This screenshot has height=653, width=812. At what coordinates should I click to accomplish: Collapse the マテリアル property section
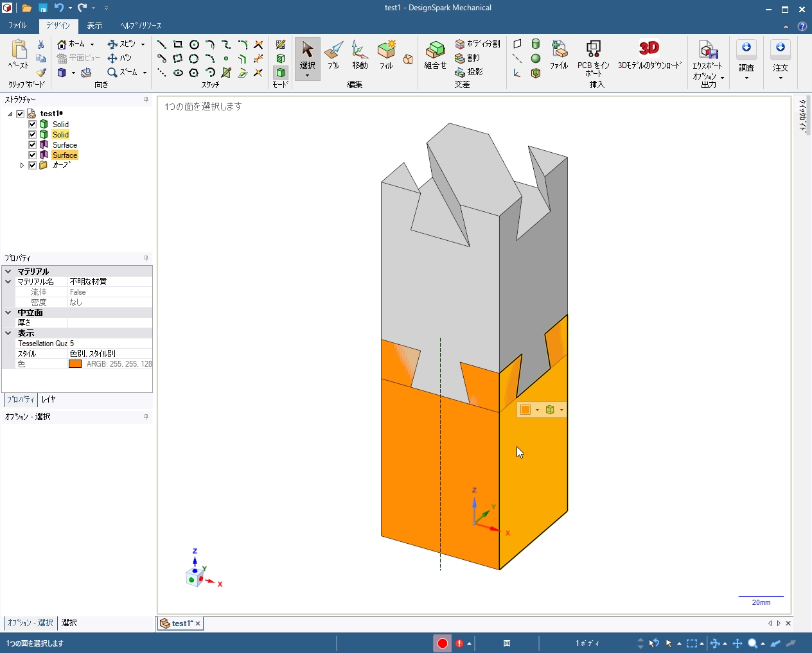(8, 272)
